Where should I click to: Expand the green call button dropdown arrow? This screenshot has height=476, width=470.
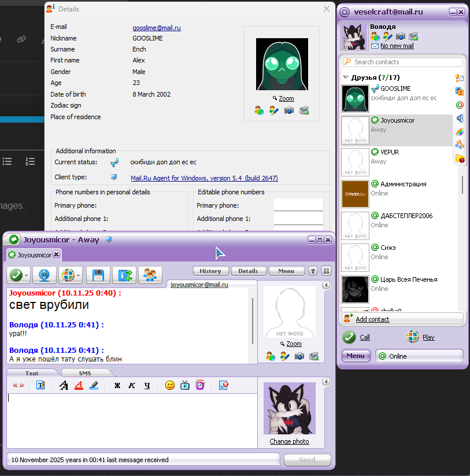[27, 275]
